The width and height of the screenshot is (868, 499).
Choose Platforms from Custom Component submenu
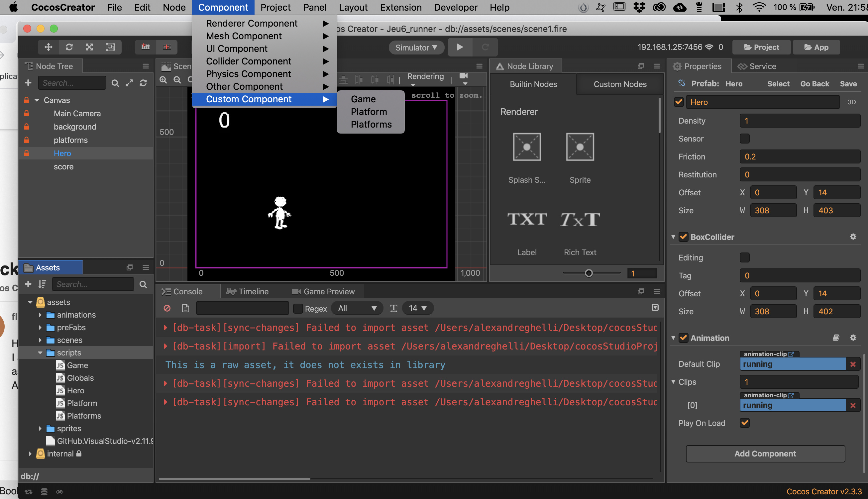click(371, 124)
